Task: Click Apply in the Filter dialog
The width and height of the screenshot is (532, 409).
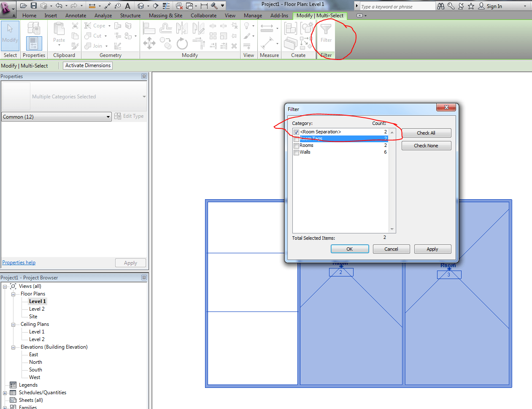Action: (432, 249)
